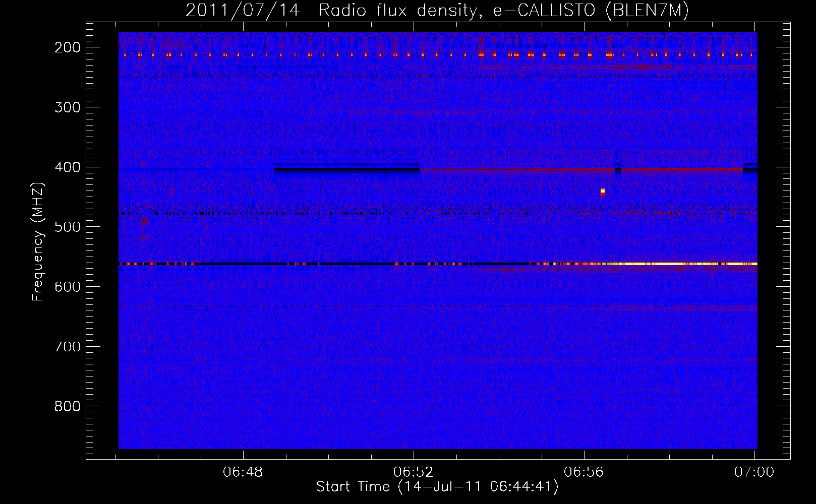This screenshot has height=504, width=816.
Task: Click the 700 frequency tick label
Action: click(67, 346)
